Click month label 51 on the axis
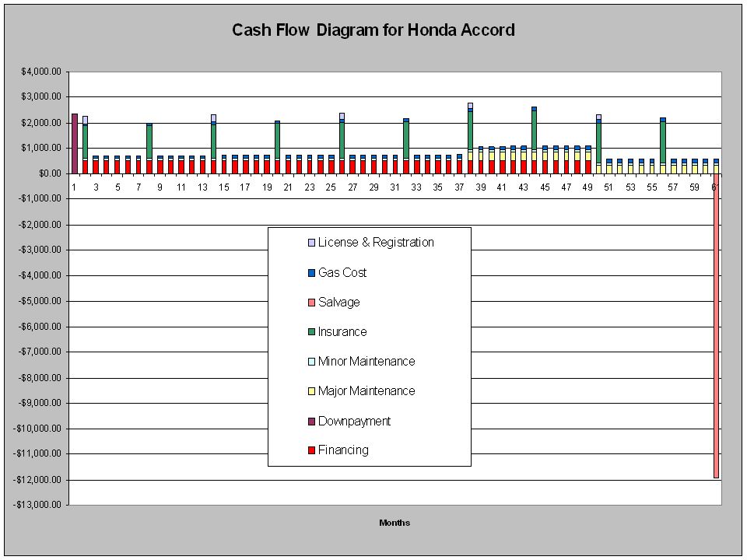This screenshot has height=560, width=747. pos(608,187)
